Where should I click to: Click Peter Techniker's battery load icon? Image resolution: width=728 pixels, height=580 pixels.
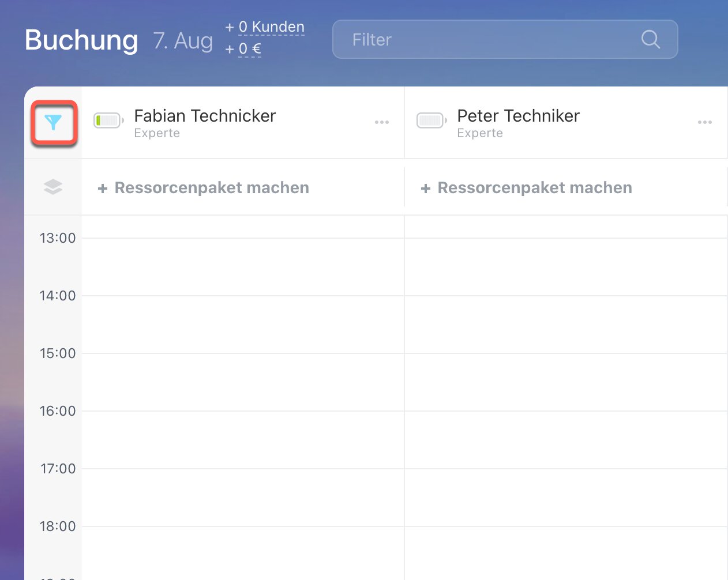(x=431, y=121)
